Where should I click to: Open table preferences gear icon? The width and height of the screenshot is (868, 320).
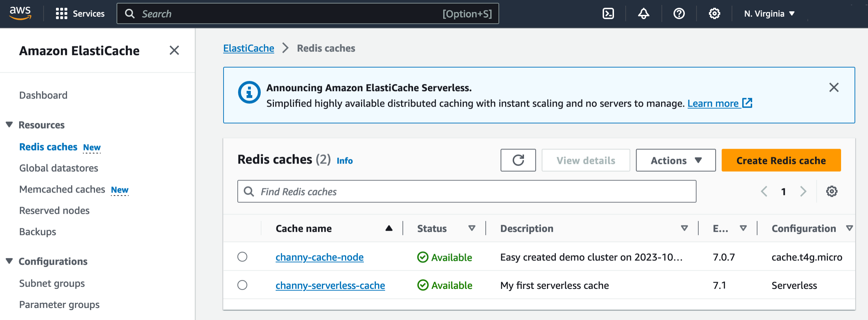pyautogui.click(x=832, y=192)
